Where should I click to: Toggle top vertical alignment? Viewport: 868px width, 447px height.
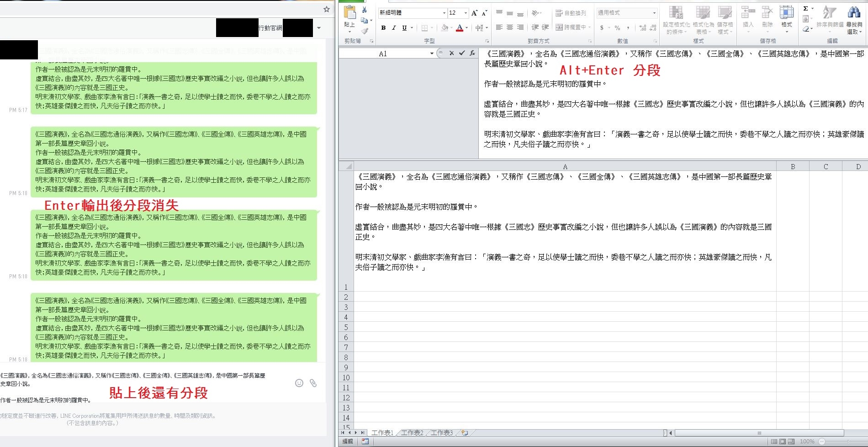pyautogui.click(x=499, y=13)
